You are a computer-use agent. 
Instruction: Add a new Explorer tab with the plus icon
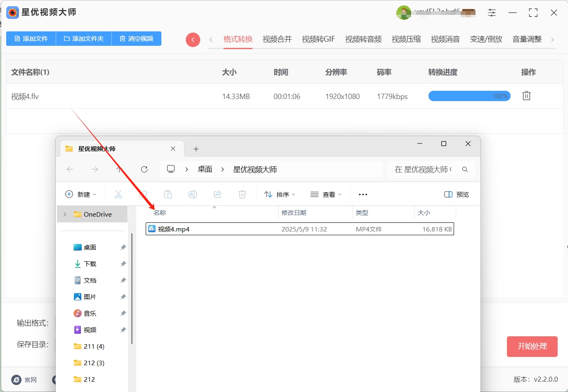(196, 149)
